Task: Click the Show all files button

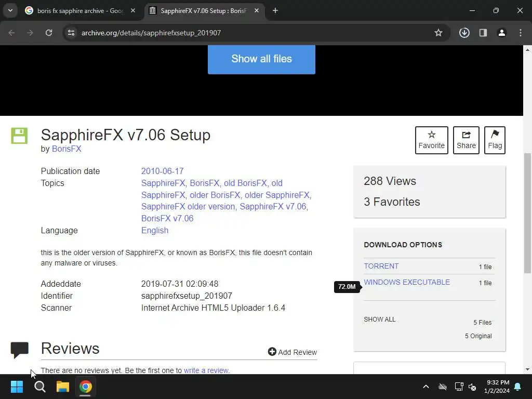Action: 261,59
